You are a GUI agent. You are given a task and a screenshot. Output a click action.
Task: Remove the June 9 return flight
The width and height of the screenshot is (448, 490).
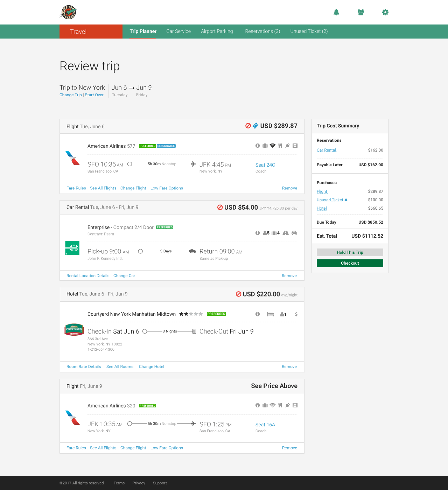[x=289, y=448]
